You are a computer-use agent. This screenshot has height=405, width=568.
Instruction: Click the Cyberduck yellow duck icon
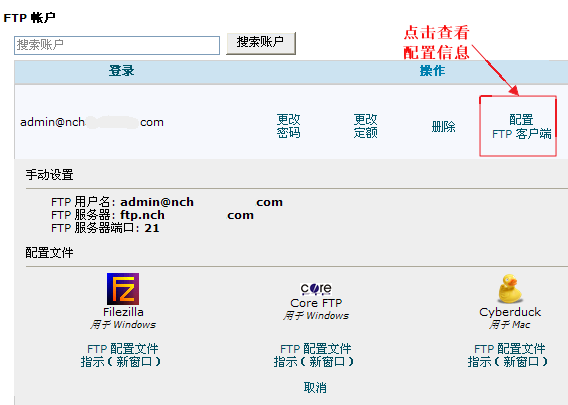509,289
